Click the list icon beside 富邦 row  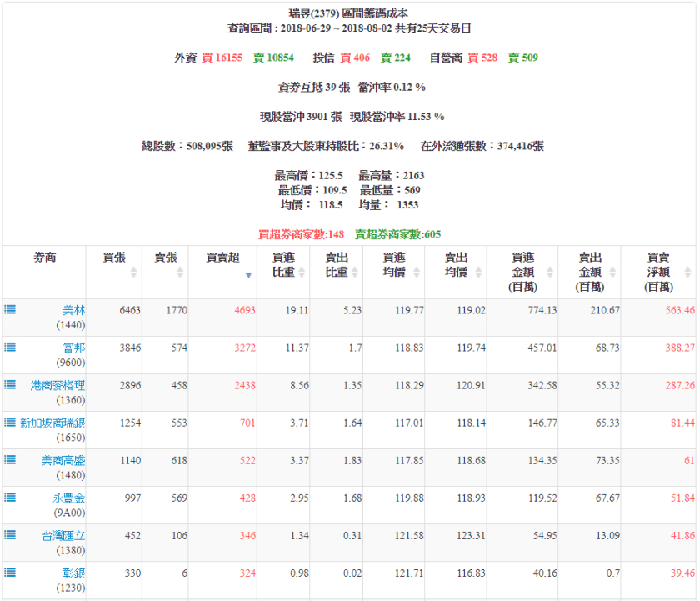tap(10, 347)
